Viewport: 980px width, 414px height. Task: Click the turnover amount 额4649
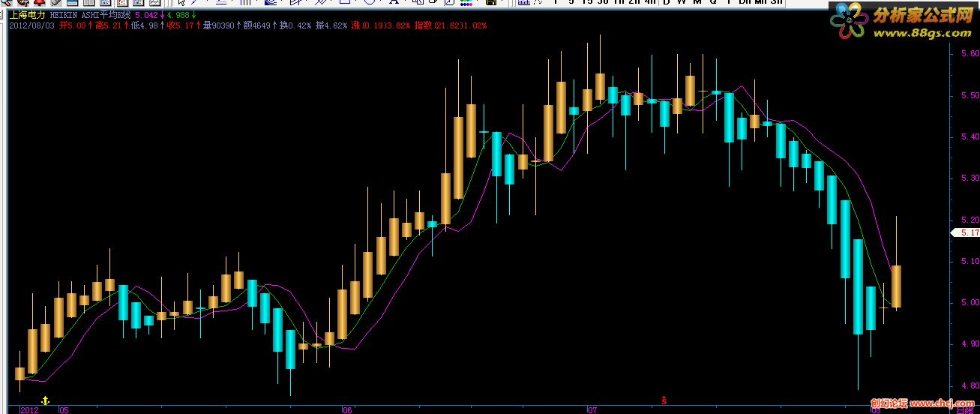point(256,25)
